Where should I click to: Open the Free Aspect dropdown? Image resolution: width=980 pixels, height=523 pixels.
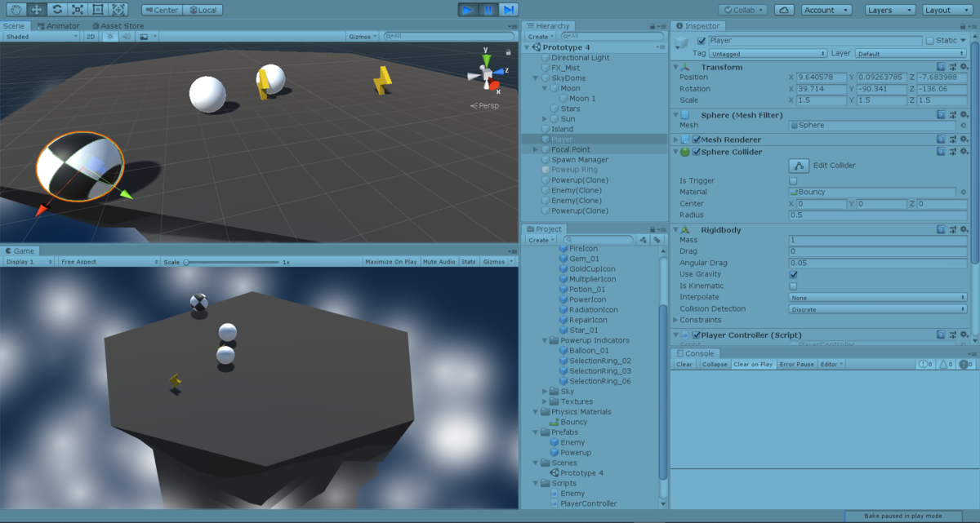click(109, 262)
